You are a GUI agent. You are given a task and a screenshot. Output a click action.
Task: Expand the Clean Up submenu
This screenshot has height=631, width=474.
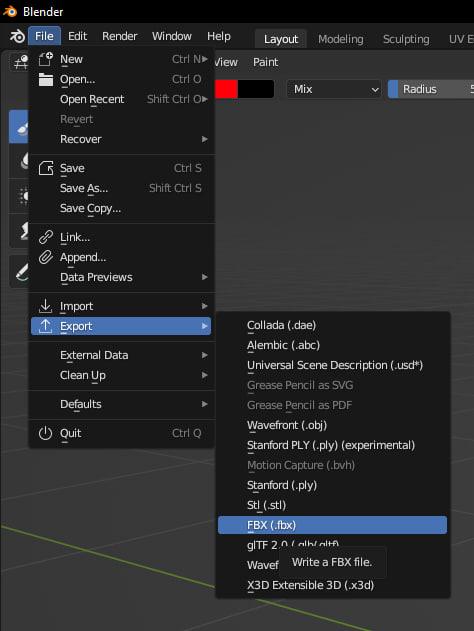point(121,375)
